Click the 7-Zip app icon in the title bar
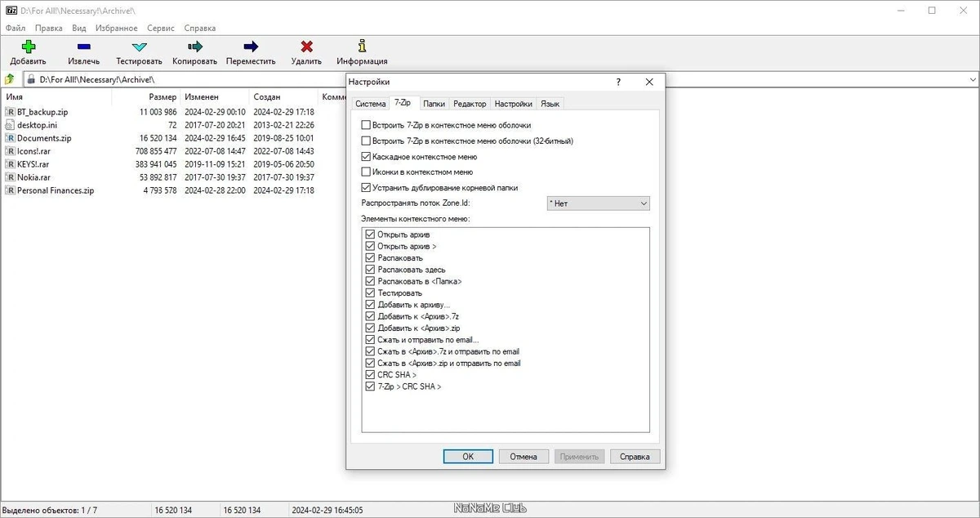The height and width of the screenshot is (518, 980). pyautogui.click(x=11, y=10)
